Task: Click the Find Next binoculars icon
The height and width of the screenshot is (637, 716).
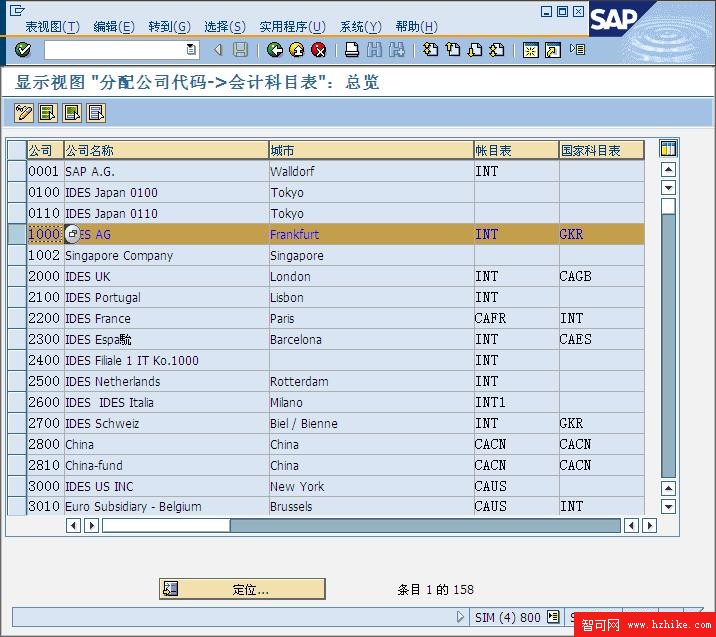Action: (396, 50)
